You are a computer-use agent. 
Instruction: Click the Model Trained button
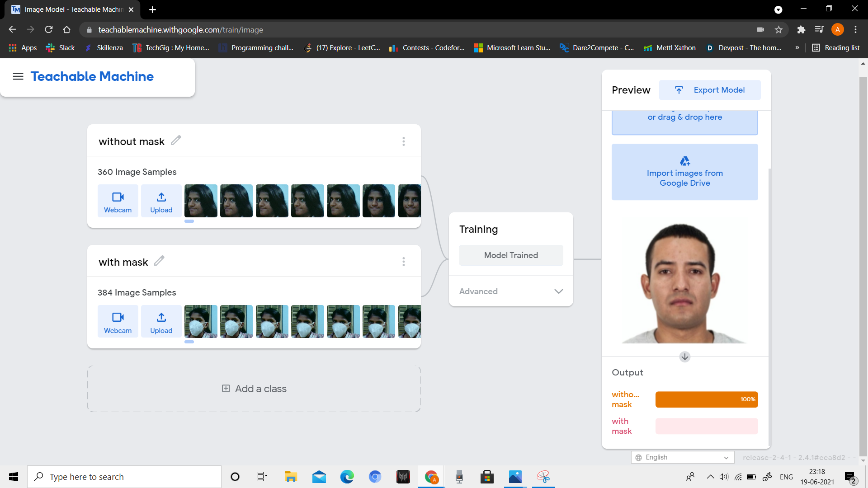511,255
